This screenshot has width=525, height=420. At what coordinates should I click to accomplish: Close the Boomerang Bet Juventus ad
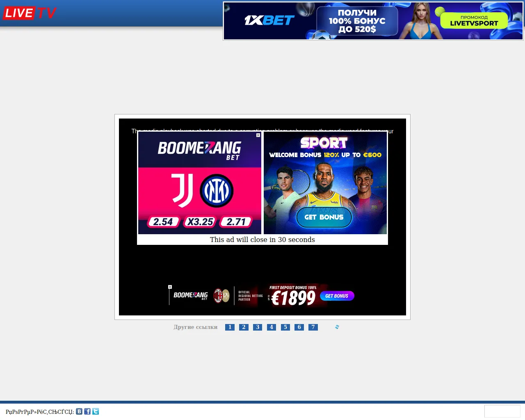pos(258,135)
